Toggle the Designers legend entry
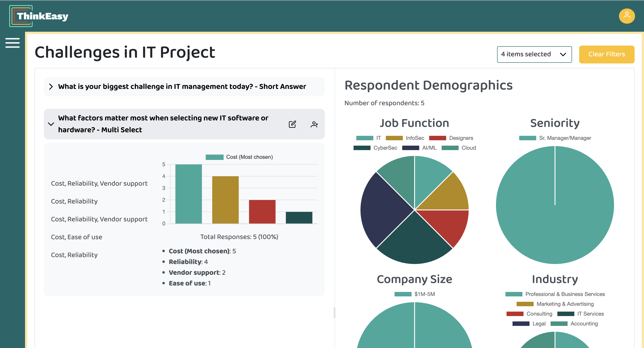Screen dimensions: 644x348 pyautogui.click(x=451, y=138)
